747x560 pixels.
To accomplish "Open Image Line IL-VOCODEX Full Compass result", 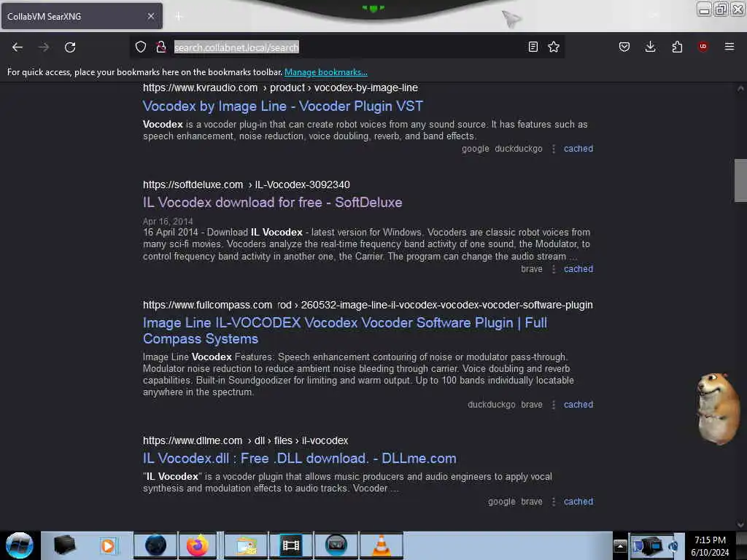I will 345,330.
